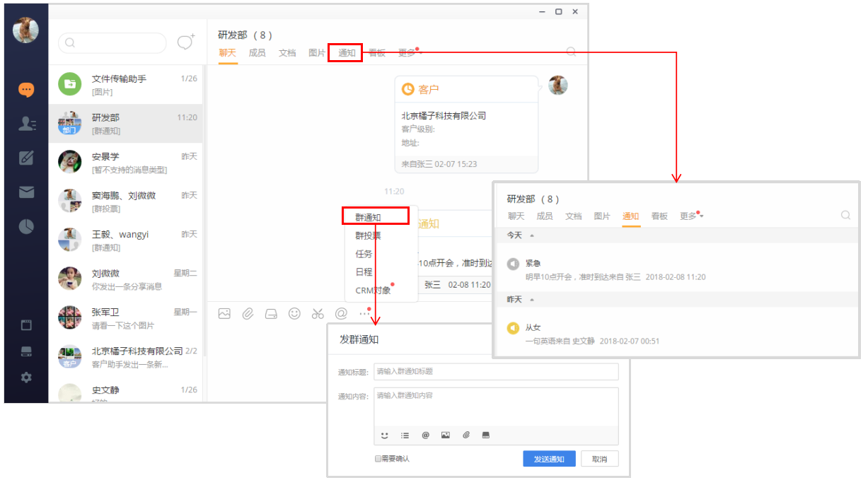The image size is (868, 485).
Task: Open the mail envelope icon in sidebar
Action: point(26,192)
